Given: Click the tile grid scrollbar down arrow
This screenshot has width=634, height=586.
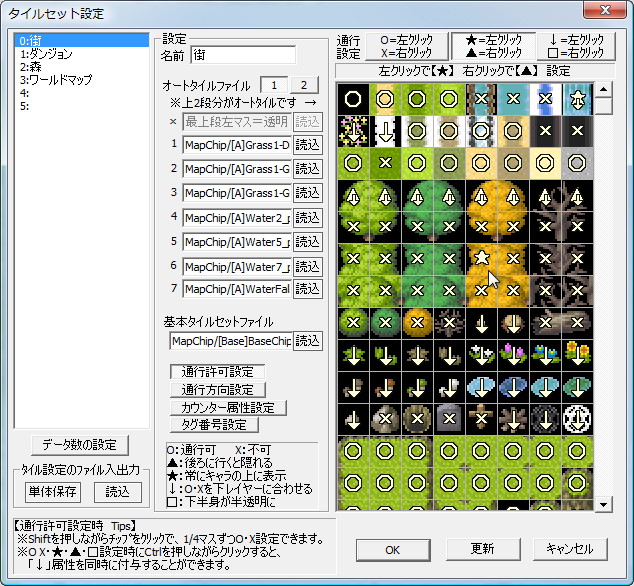Looking at the screenshot, I should [603, 504].
